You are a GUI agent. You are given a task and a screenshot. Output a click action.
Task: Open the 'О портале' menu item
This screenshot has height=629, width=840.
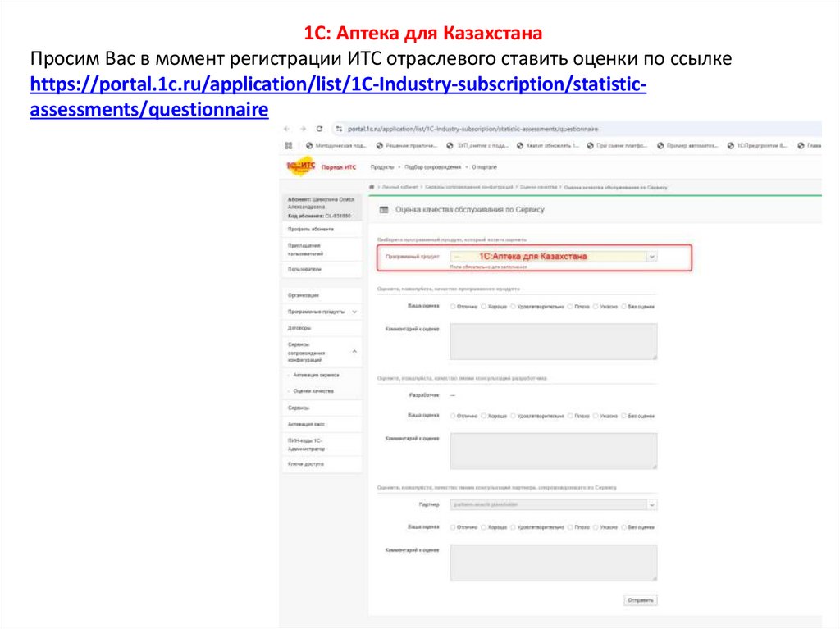pyautogui.click(x=484, y=167)
